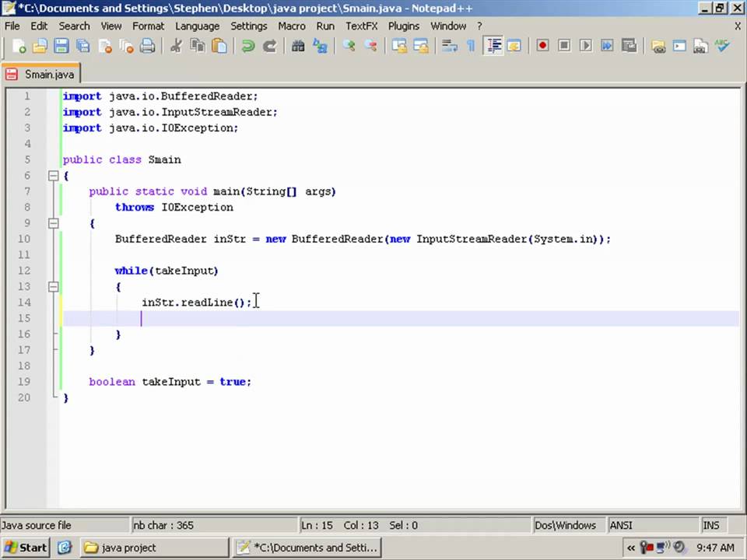747x560 pixels.
Task: Open the Window menu
Action: point(448,26)
